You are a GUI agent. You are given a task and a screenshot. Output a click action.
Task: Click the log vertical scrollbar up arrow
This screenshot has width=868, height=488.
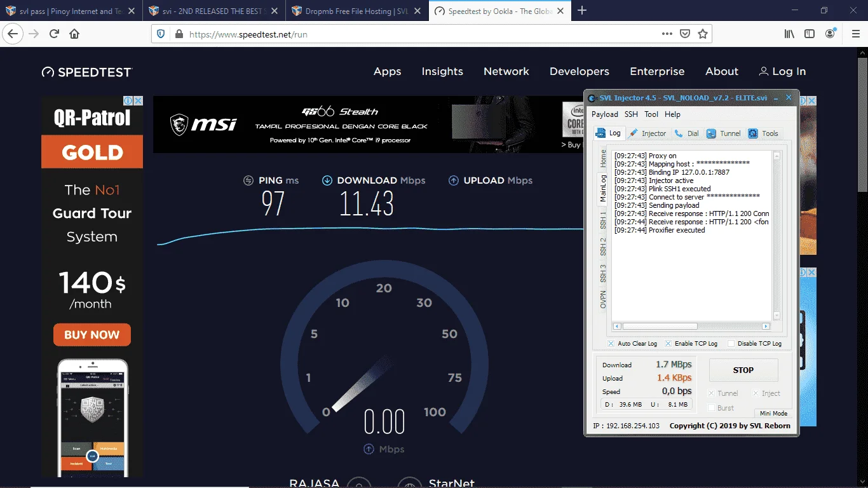click(x=776, y=155)
